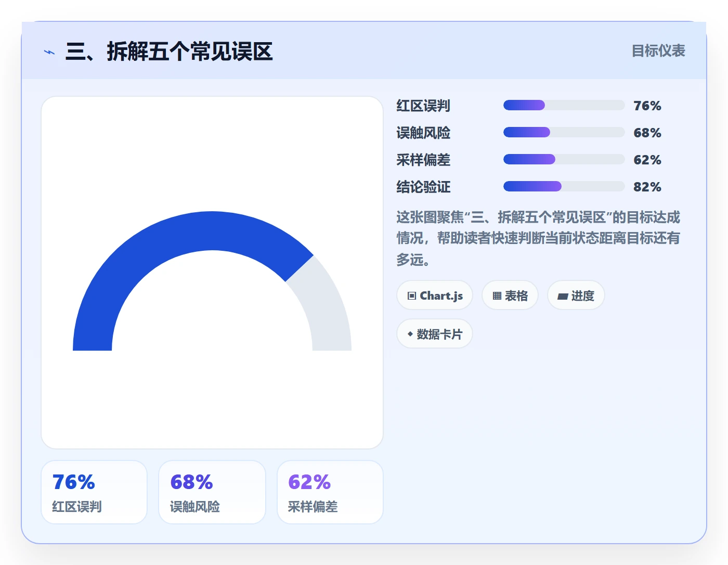The height and width of the screenshot is (565, 728).
Task: Click the 结论验证 row label
Action: click(423, 187)
